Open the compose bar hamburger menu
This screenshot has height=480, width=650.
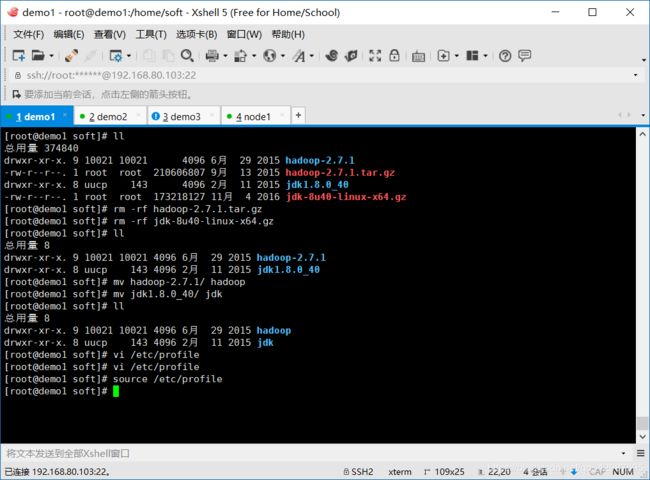[x=641, y=453]
